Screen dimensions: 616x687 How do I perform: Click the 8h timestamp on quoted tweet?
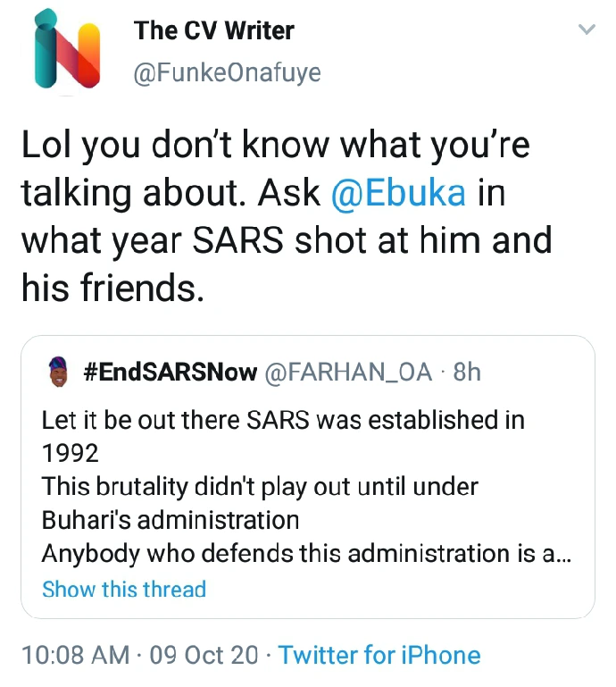[x=467, y=371]
